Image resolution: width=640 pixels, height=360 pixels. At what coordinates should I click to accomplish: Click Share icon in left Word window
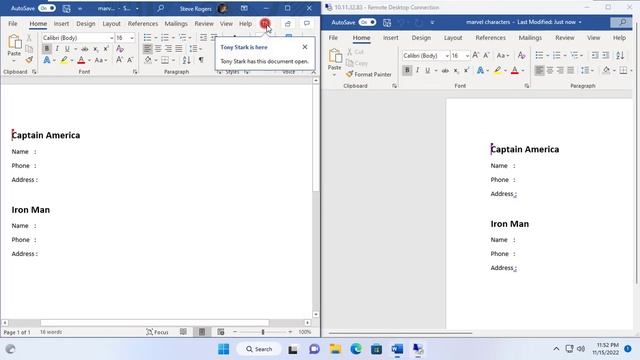click(288, 24)
